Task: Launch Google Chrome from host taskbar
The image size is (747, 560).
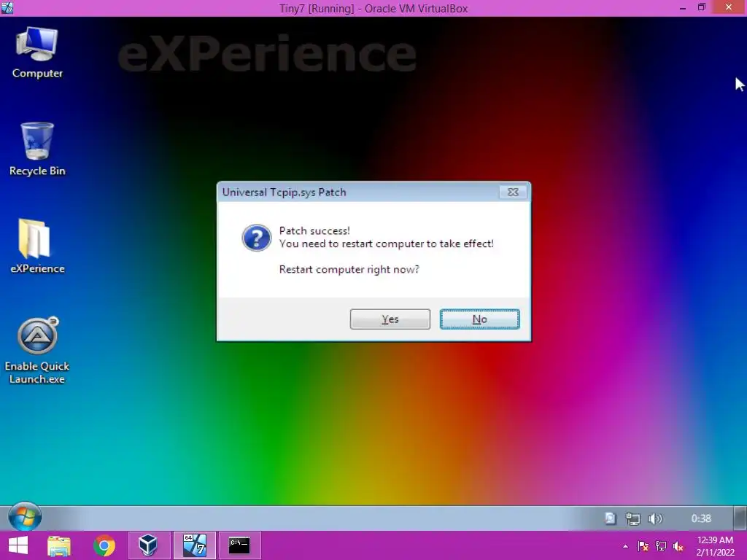Action: pos(104,545)
